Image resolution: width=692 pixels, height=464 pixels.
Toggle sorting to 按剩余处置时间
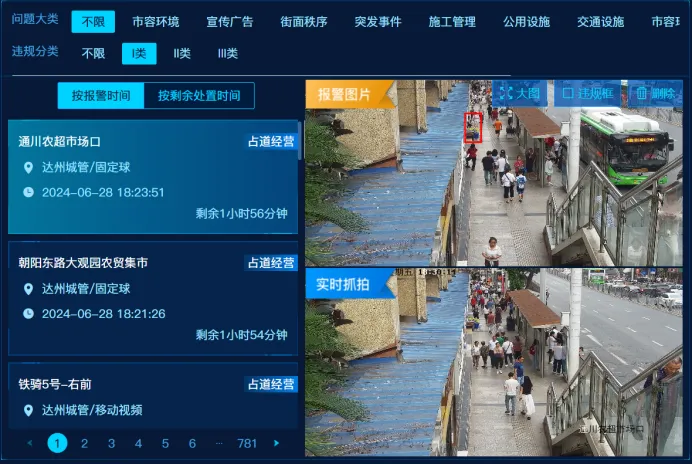point(199,96)
